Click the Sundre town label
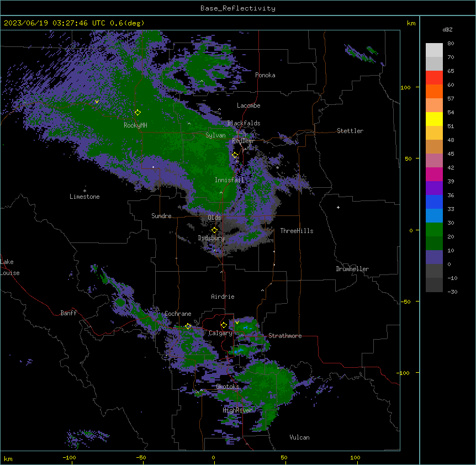This screenshot has height=465, width=476. 161,216
